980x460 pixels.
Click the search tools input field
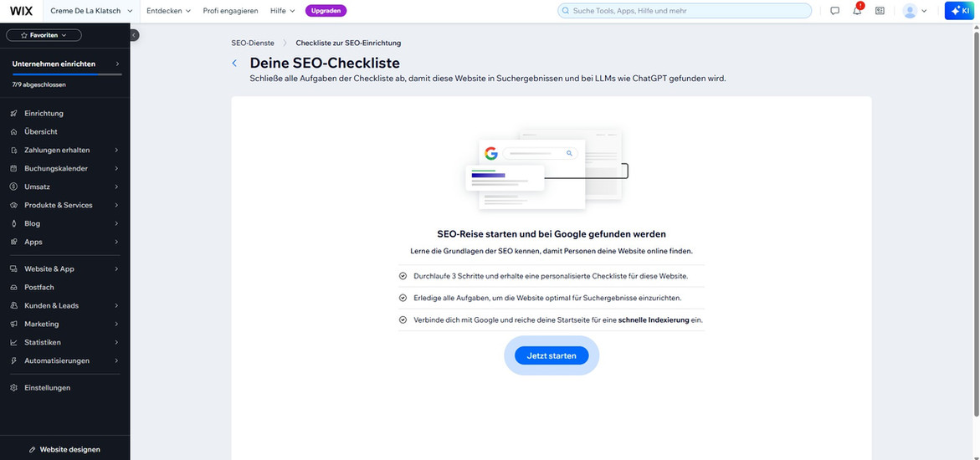685,11
